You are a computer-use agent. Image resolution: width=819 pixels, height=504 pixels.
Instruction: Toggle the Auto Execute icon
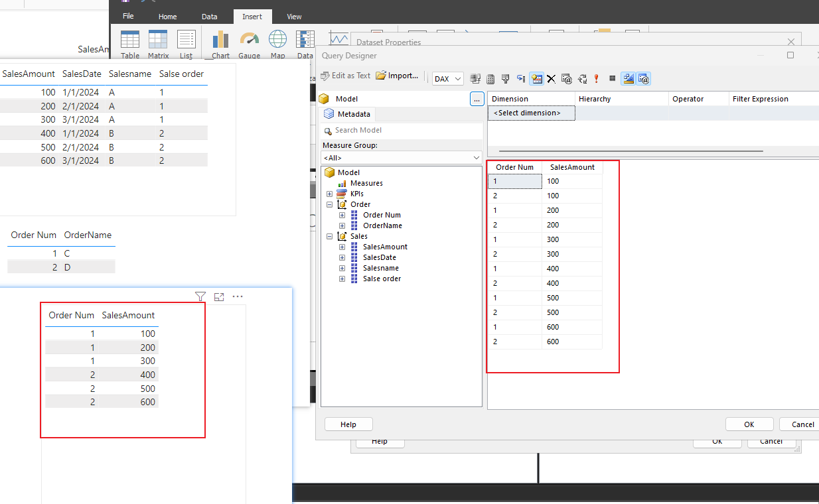(521, 78)
